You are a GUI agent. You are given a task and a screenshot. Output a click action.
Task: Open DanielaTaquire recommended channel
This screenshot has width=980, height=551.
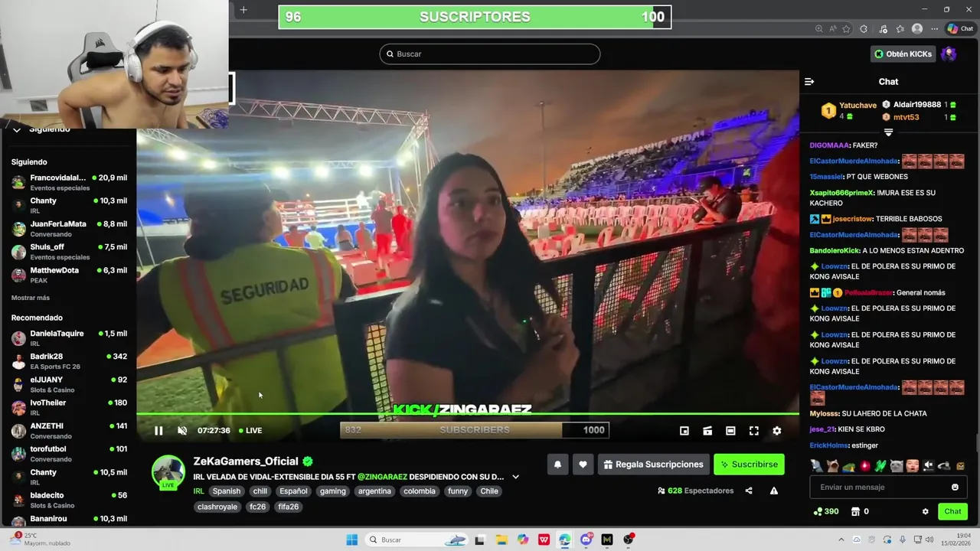(x=69, y=338)
